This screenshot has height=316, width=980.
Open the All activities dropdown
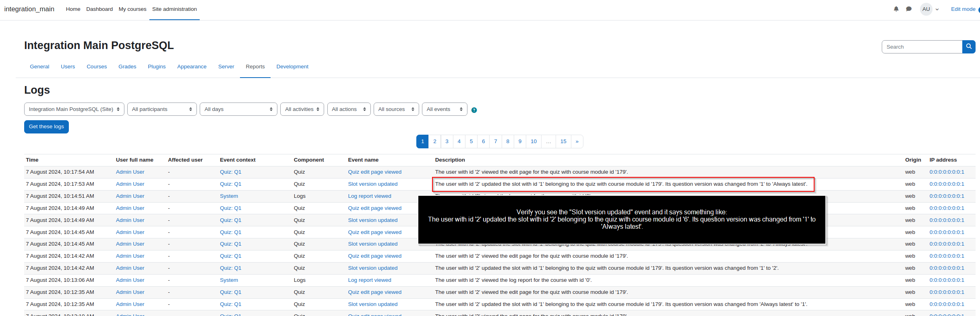click(302, 109)
